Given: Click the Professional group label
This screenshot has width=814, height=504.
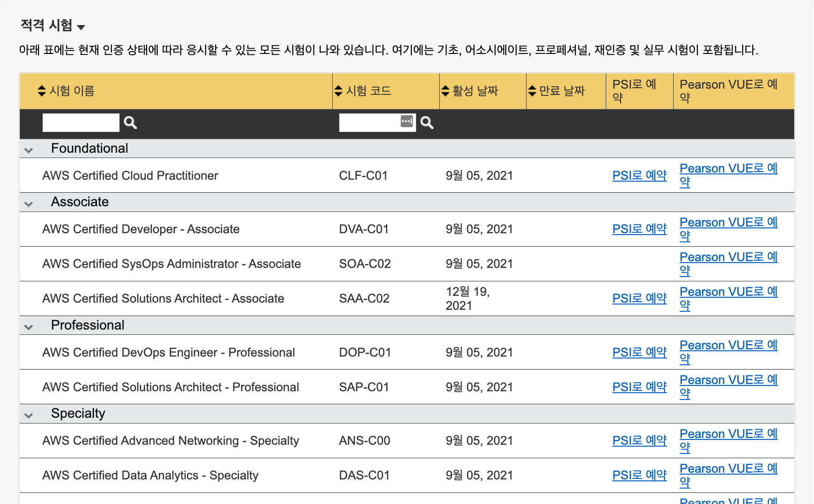Looking at the screenshot, I should [x=88, y=325].
